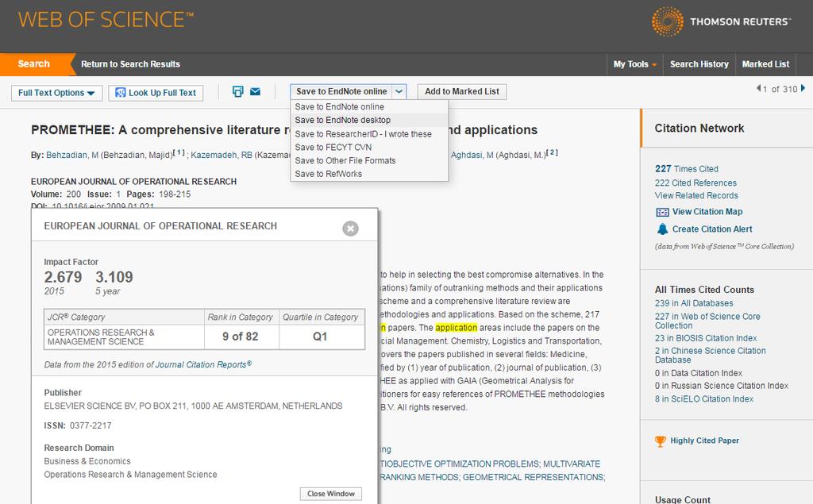Screen dimensions: 813x504
Task: Click View Related Records
Action: click(696, 195)
